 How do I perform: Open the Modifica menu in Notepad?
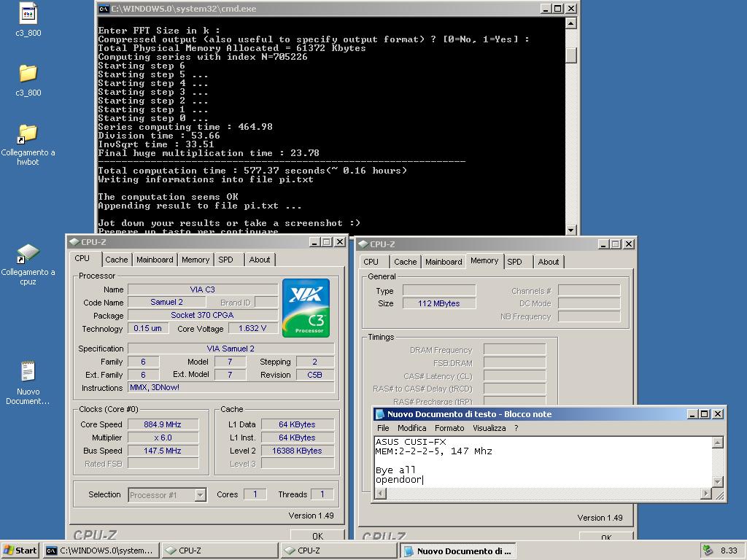click(412, 428)
